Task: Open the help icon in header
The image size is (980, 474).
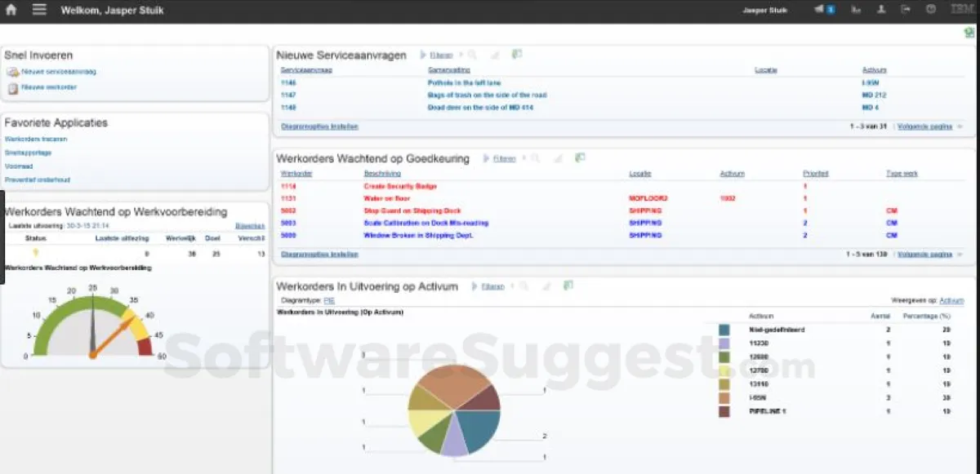Action: click(x=931, y=10)
